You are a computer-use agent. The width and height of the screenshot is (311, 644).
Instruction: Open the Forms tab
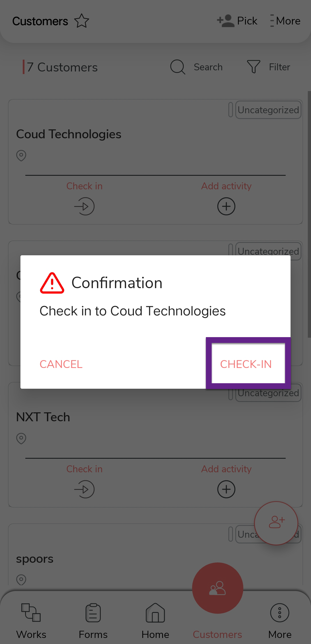pos(93,620)
